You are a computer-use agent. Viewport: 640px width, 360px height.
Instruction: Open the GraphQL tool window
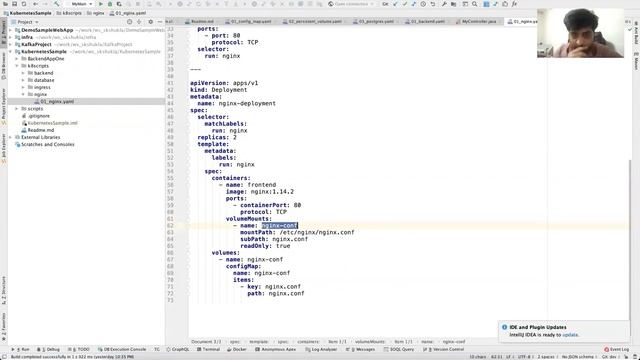[x=178, y=349]
